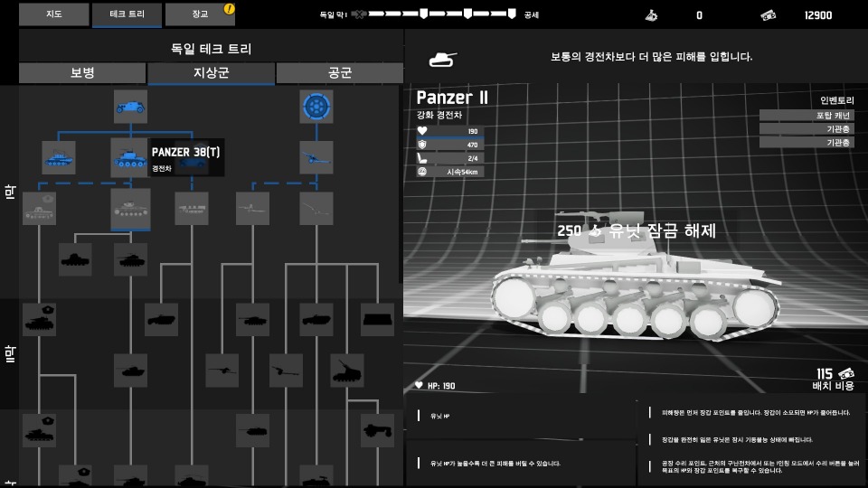Click the 12900 money value
This screenshot has width=868, height=488.
click(818, 15)
